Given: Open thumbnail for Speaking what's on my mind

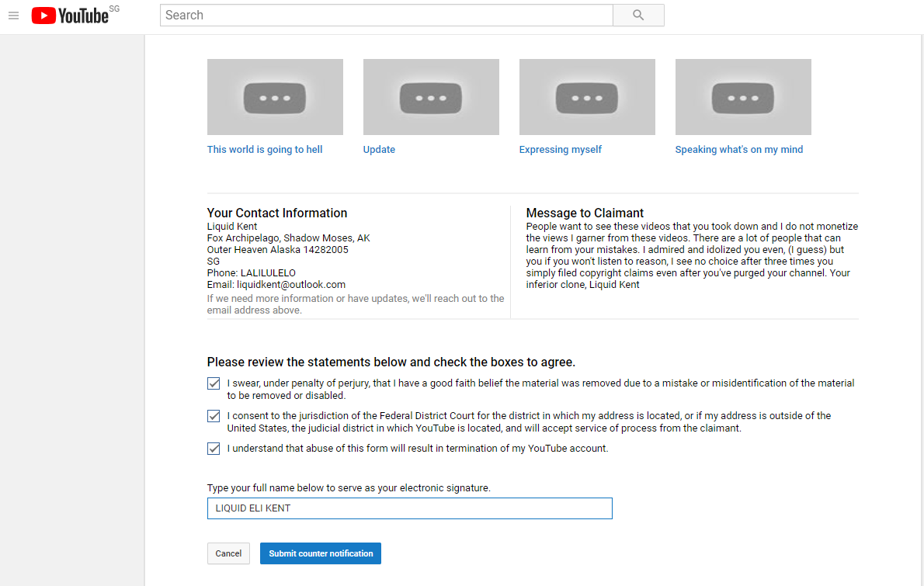Looking at the screenshot, I should (x=743, y=97).
